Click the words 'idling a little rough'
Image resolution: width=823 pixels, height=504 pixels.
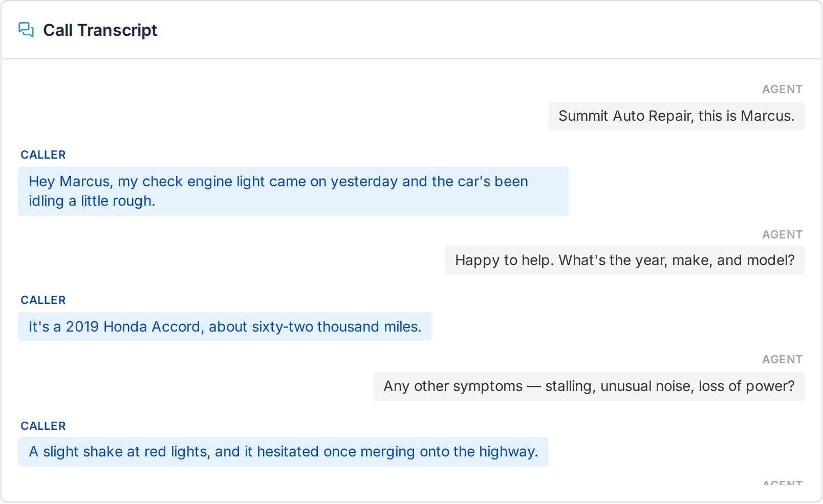92,201
